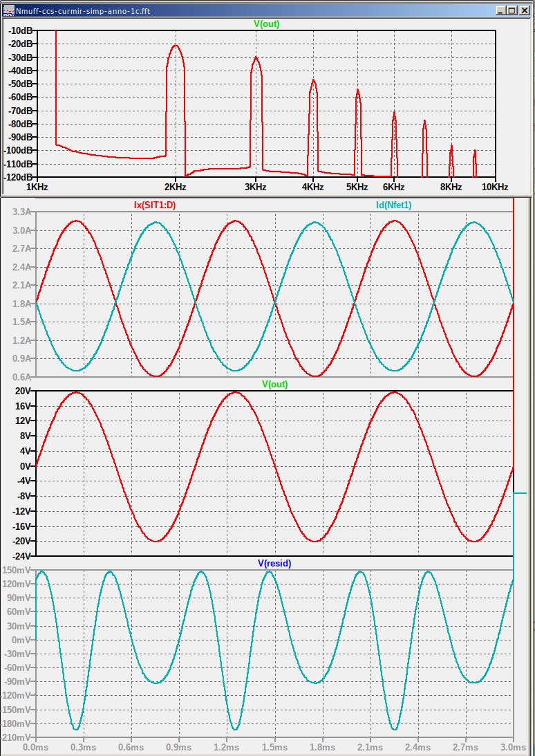Click the 2KHz frequency axis label

click(175, 187)
